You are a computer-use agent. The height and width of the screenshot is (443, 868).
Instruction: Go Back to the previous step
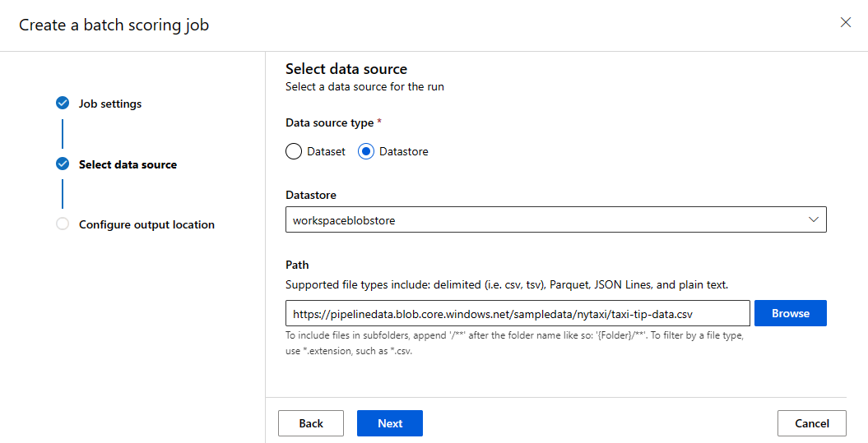311,423
